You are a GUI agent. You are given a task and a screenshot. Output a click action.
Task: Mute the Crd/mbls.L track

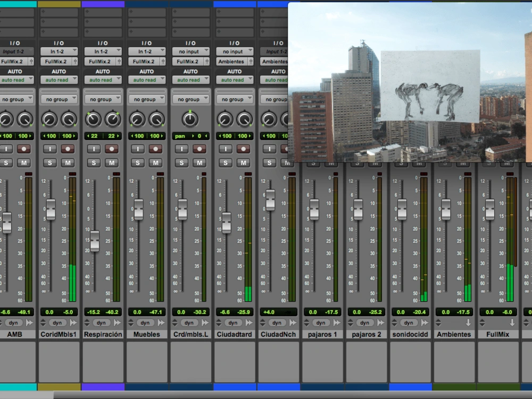tap(199, 163)
